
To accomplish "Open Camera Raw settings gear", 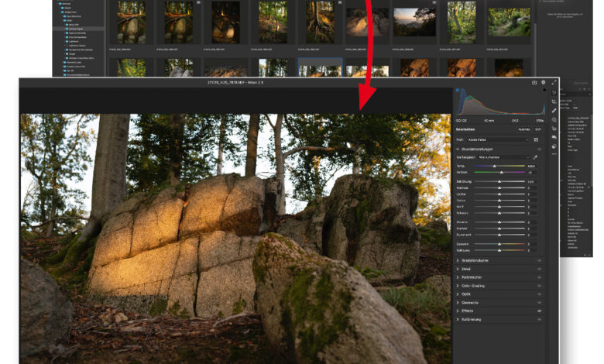I will coord(544,82).
